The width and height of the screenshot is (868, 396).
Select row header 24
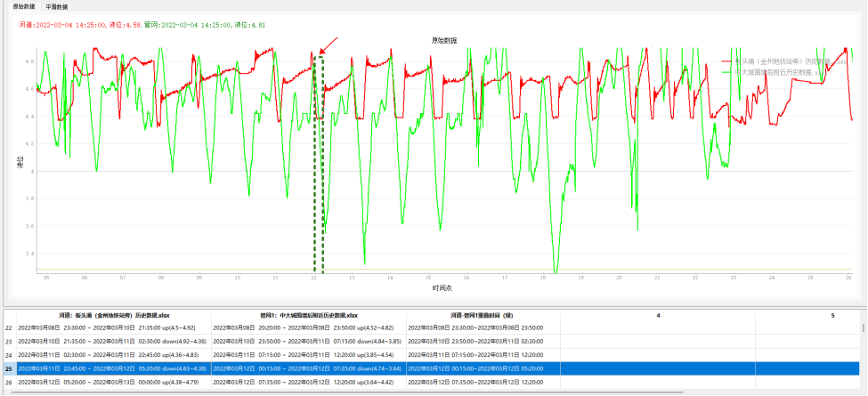8,355
